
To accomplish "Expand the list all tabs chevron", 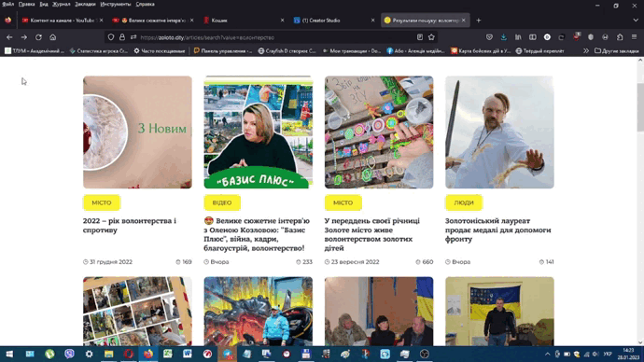I will click(x=636, y=21).
